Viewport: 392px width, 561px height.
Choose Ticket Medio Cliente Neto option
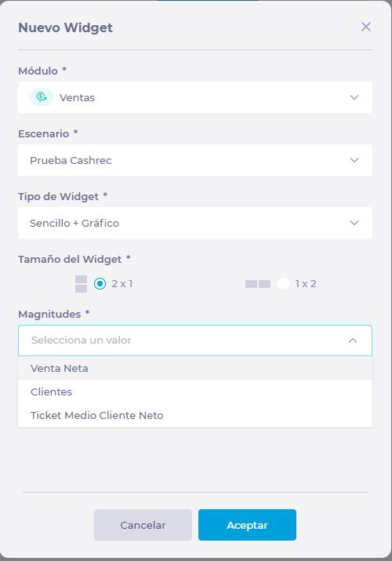point(195,415)
